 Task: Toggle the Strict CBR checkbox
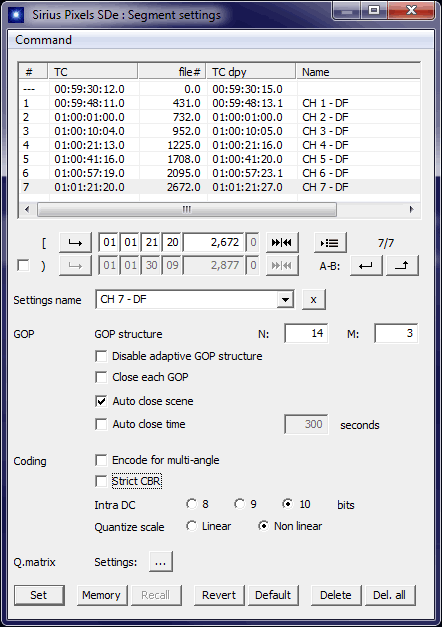tap(101, 481)
